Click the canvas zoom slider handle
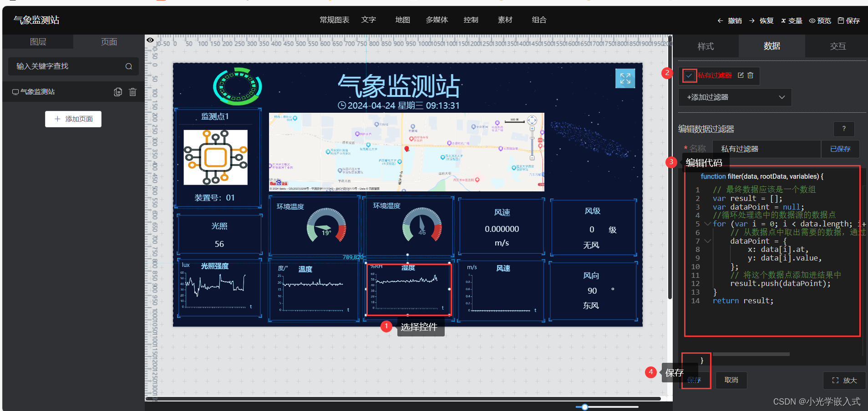The image size is (868, 411). tap(585, 407)
